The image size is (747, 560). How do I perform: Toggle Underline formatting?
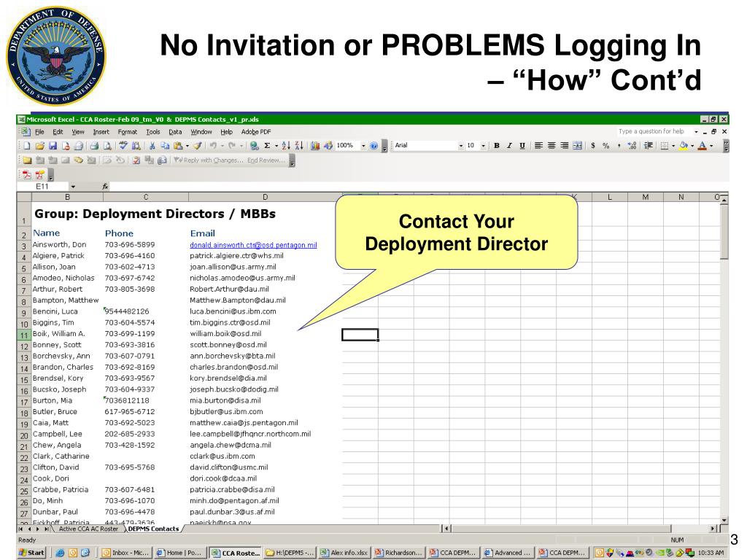point(522,146)
